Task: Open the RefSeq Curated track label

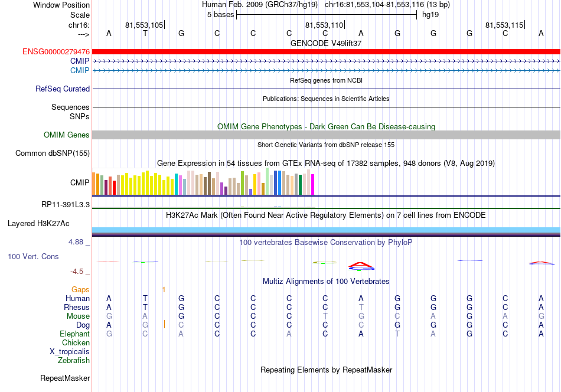Action: [63, 89]
